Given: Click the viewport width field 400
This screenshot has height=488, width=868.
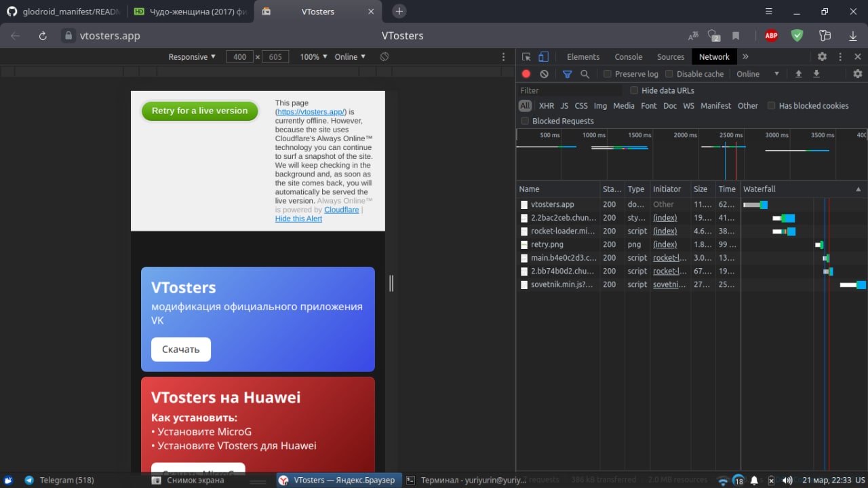Looking at the screenshot, I should tap(239, 57).
